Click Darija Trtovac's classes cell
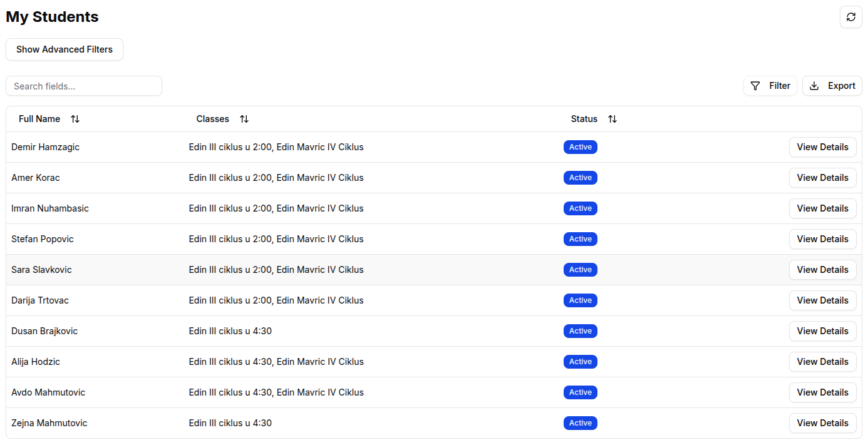868x445 pixels. click(x=276, y=300)
